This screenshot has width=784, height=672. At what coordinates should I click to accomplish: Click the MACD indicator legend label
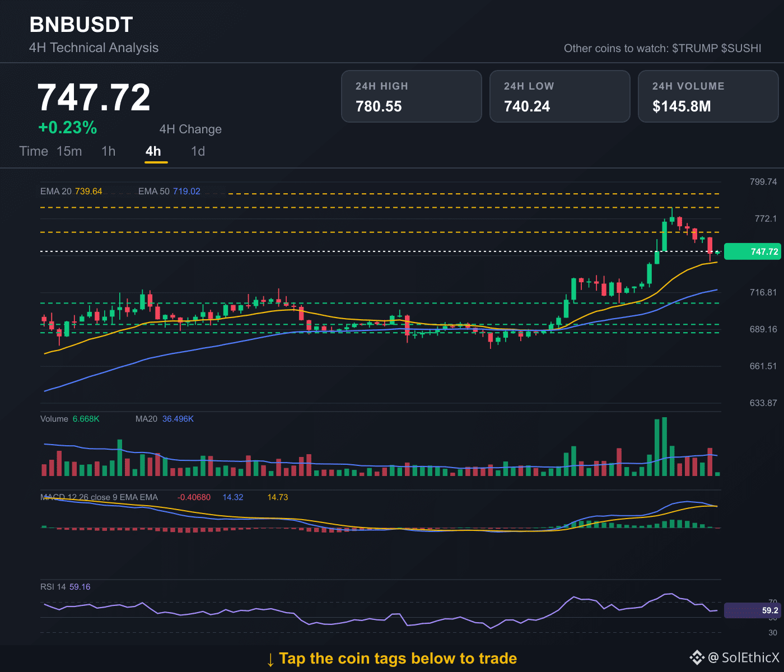click(99, 497)
